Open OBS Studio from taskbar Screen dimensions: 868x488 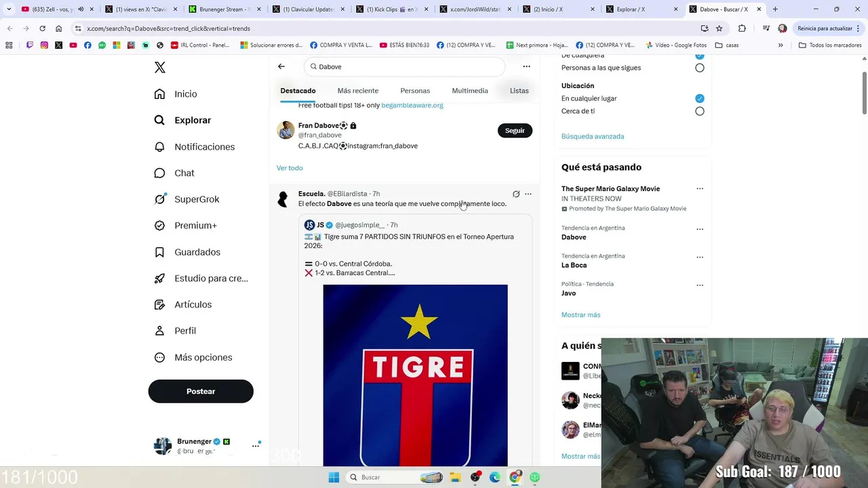(475, 477)
